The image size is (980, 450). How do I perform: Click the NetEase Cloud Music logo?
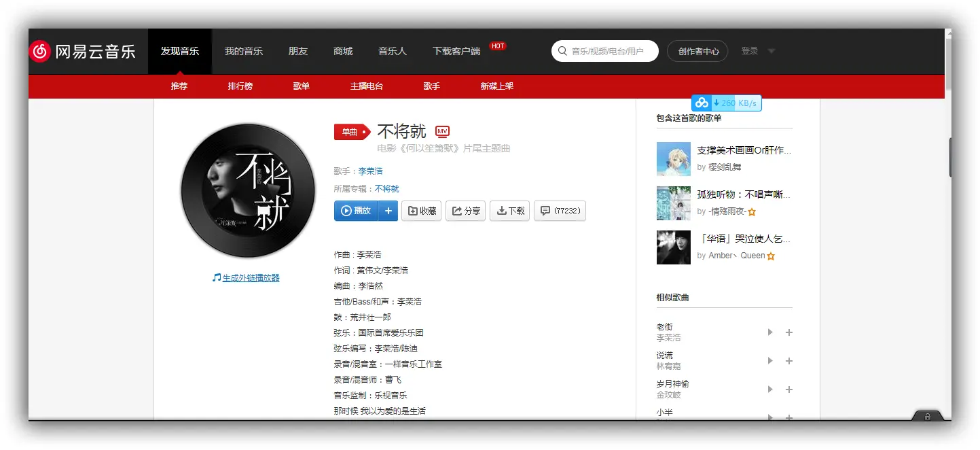coord(82,51)
